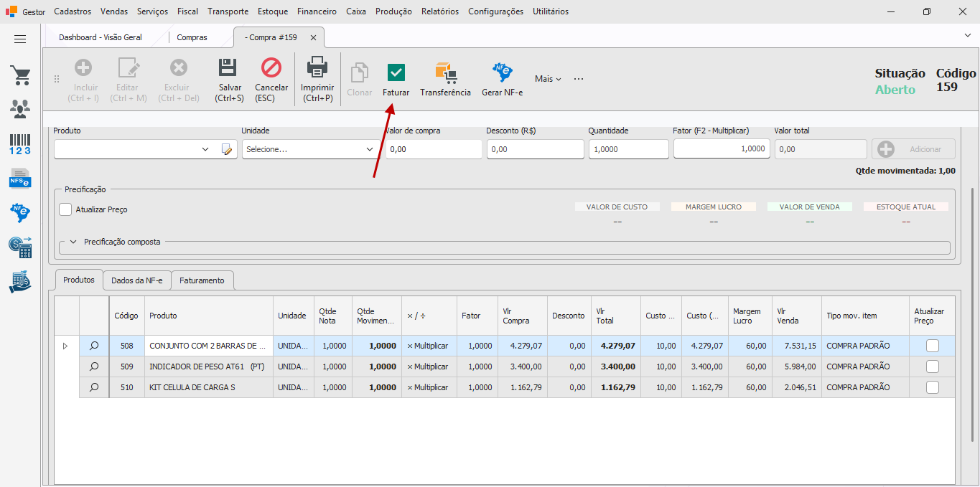This screenshot has height=487, width=980.
Task: Open the Financeiro menu
Action: coord(317,11)
